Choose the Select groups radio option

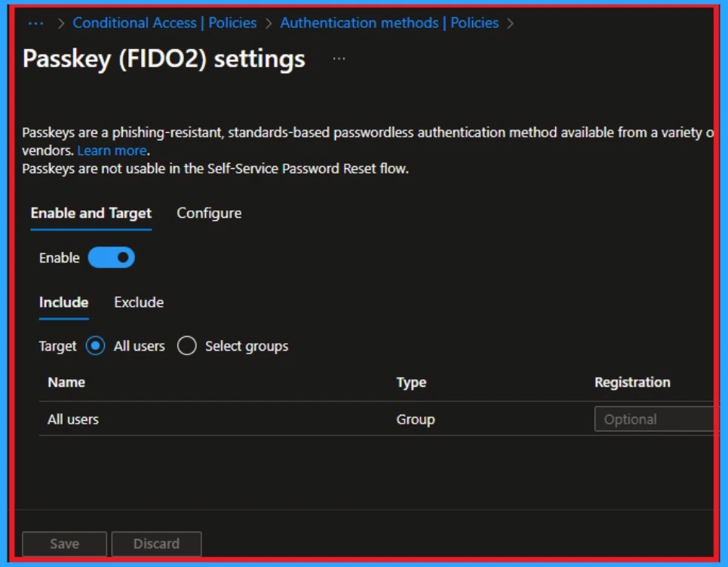click(x=186, y=346)
